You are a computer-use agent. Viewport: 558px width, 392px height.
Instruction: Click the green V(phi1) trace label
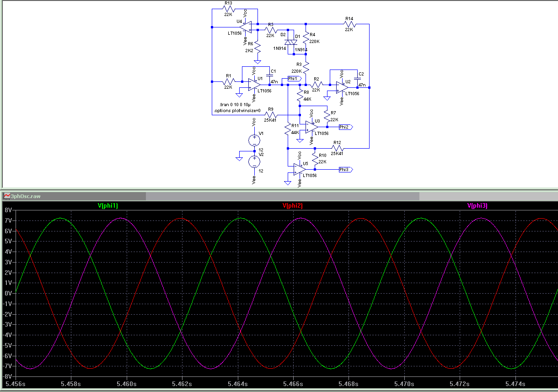click(108, 206)
